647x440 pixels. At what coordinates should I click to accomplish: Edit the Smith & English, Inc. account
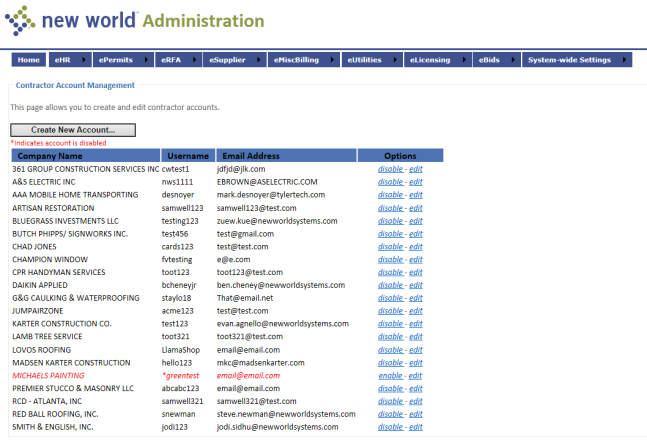tap(416, 426)
